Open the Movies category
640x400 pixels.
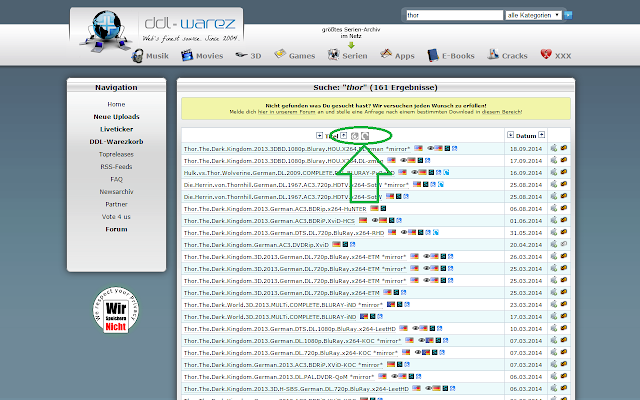point(202,56)
